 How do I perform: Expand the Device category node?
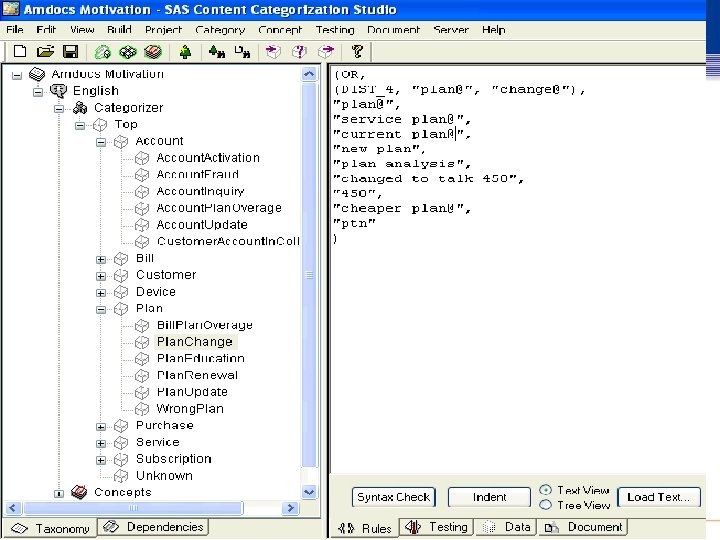[x=101, y=293]
